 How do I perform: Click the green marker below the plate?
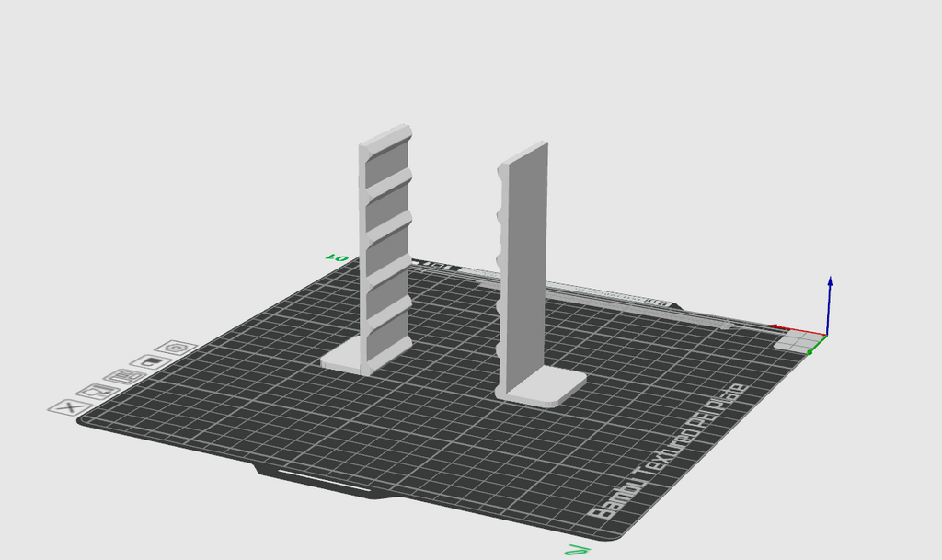[578, 549]
